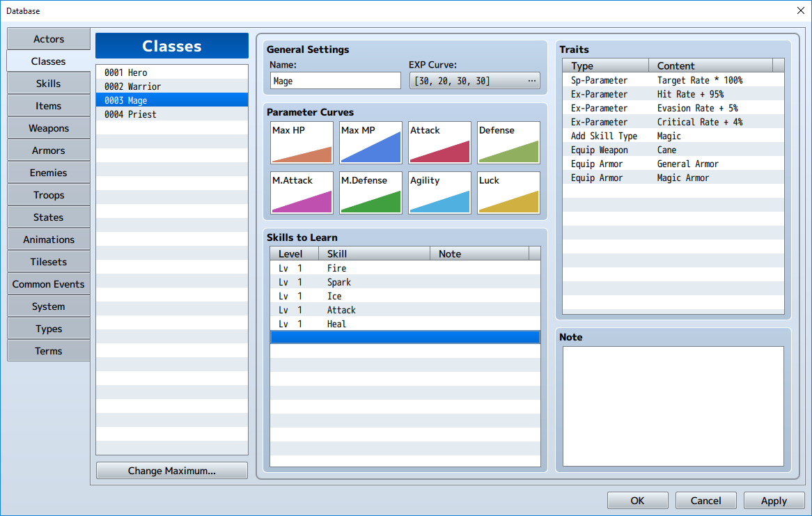
Task: Open the Max MP parameter curve
Action: (x=370, y=143)
